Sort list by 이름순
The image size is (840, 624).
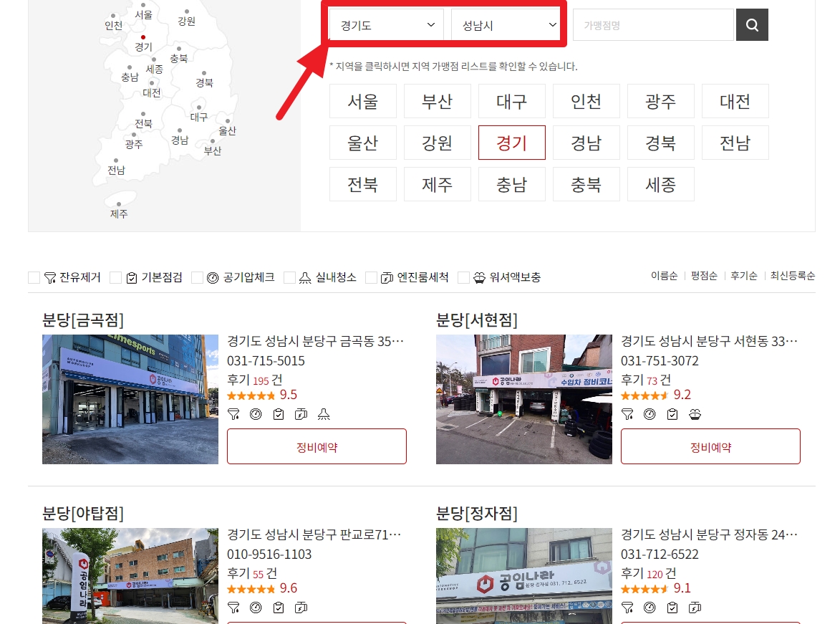664,276
